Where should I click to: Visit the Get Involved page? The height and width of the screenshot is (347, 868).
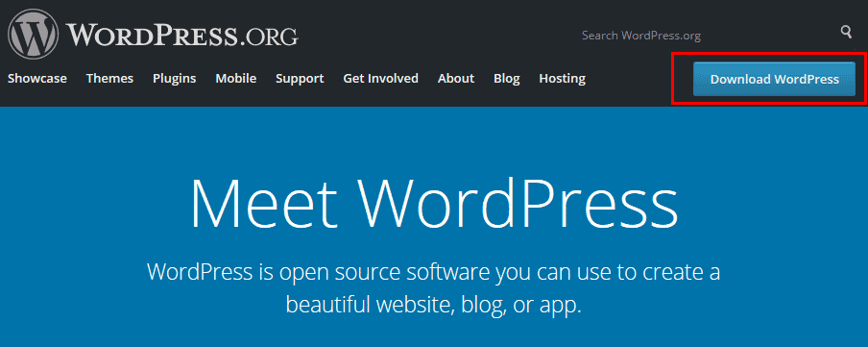(x=380, y=79)
